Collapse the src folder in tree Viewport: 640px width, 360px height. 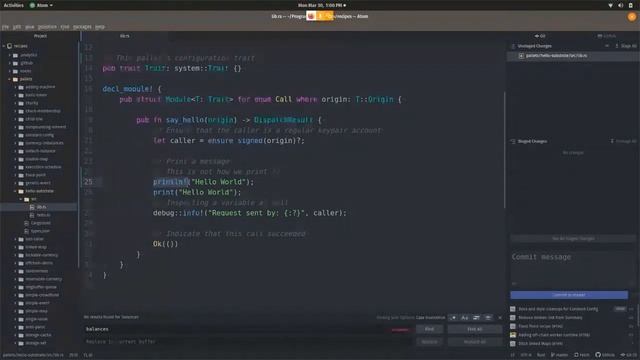coord(21,199)
